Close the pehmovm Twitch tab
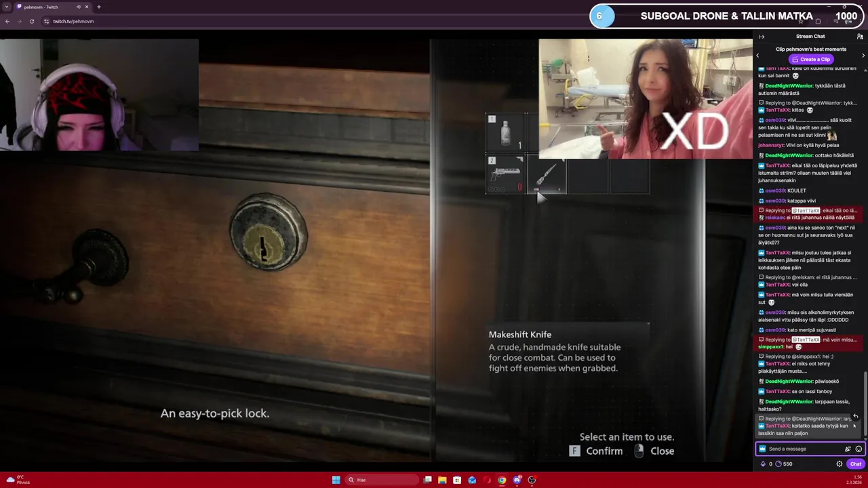Viewport: 868px width, 488px height. [87, 7]
